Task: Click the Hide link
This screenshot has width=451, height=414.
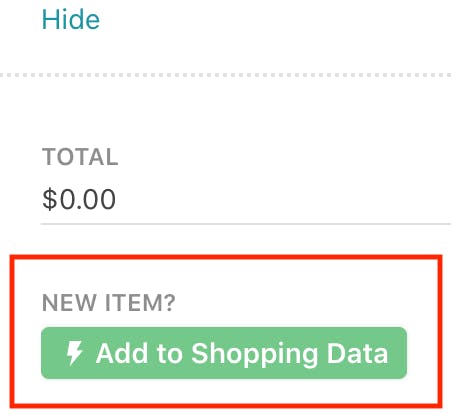Action: click(x=71, y=20)
